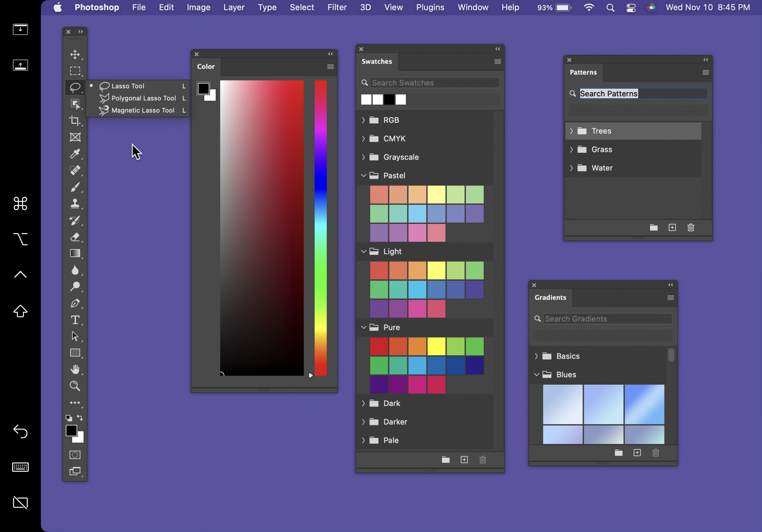Screen dimensions: 762x532
Task: Toggle Quick Mask mode icon
Action: 75,455
